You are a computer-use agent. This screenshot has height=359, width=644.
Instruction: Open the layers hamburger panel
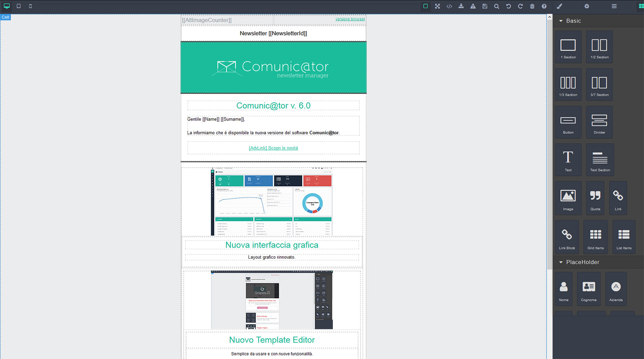614,6
